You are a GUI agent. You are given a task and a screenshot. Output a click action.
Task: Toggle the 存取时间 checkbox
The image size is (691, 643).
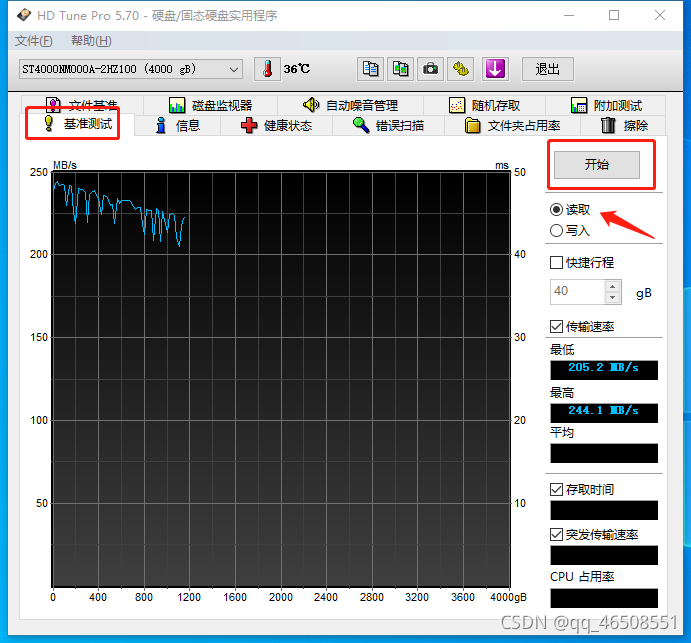tap(556, 489)
